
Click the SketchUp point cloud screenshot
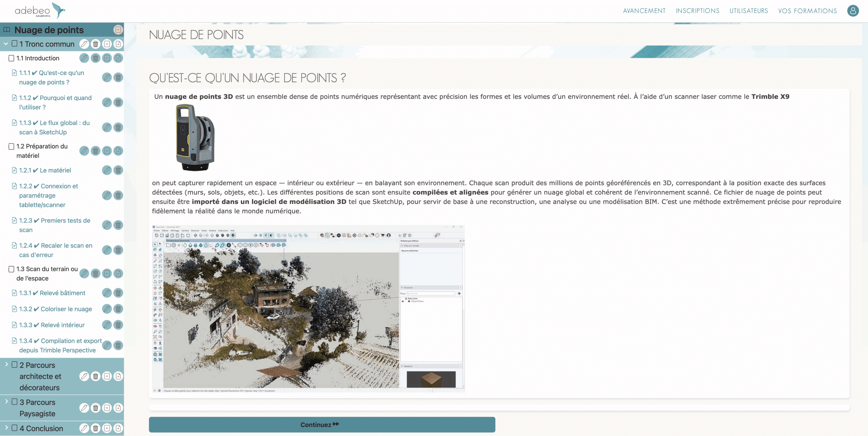(308, 308)
